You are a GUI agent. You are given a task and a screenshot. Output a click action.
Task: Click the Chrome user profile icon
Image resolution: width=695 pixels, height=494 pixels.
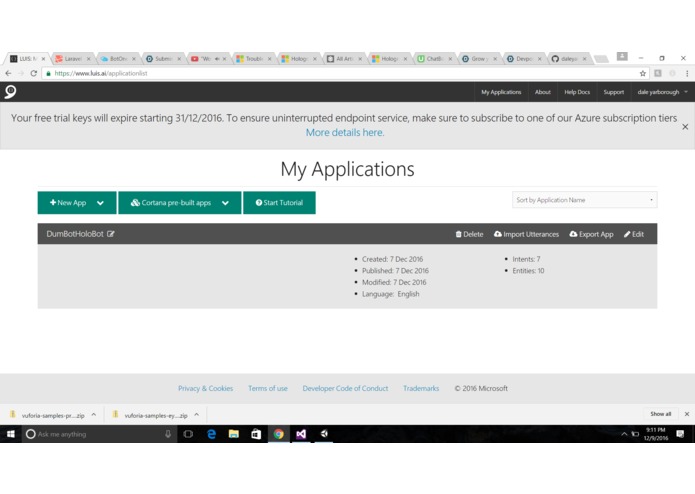point(622,56)
